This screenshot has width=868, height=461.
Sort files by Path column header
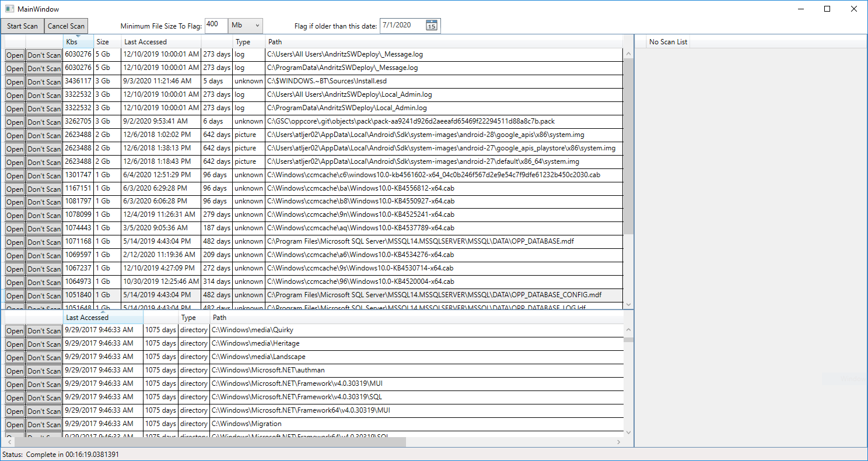click(444, 42)
